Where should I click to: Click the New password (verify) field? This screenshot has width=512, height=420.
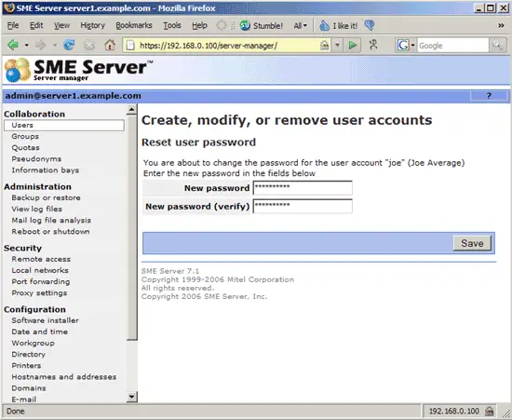pos(303,207)
